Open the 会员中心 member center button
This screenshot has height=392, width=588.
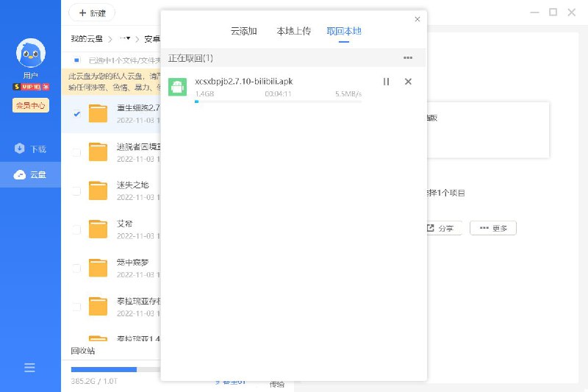(31, 105)
